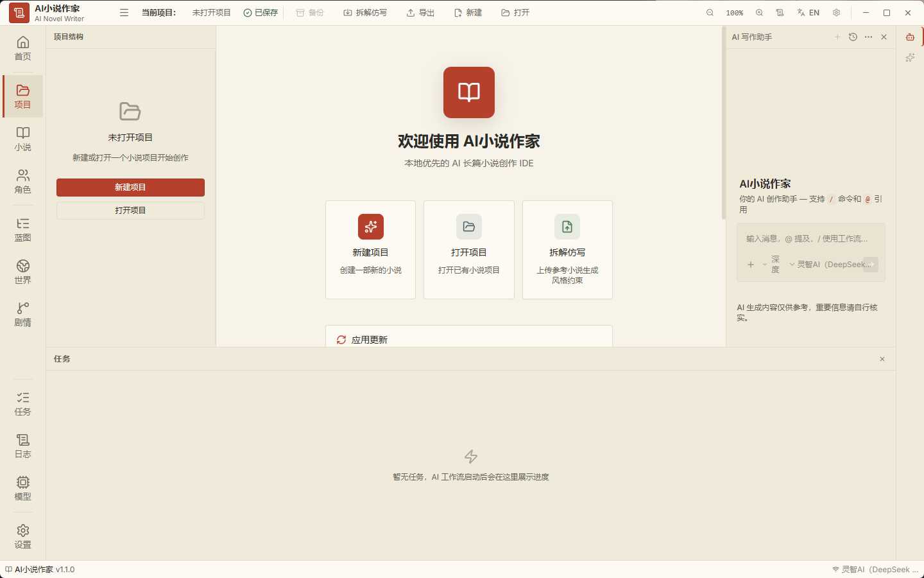
Task: Open 设置 settings in sidebar
Action: coord(22,536)
